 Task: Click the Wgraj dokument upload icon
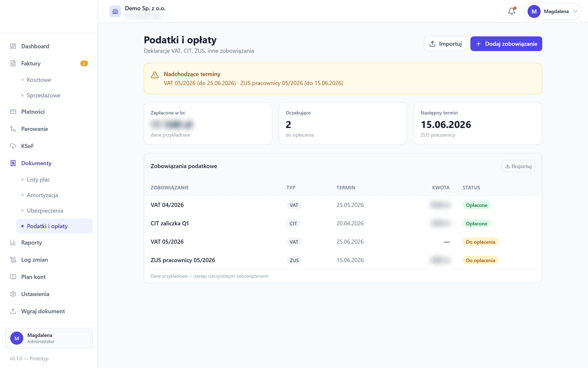point(13,311)
